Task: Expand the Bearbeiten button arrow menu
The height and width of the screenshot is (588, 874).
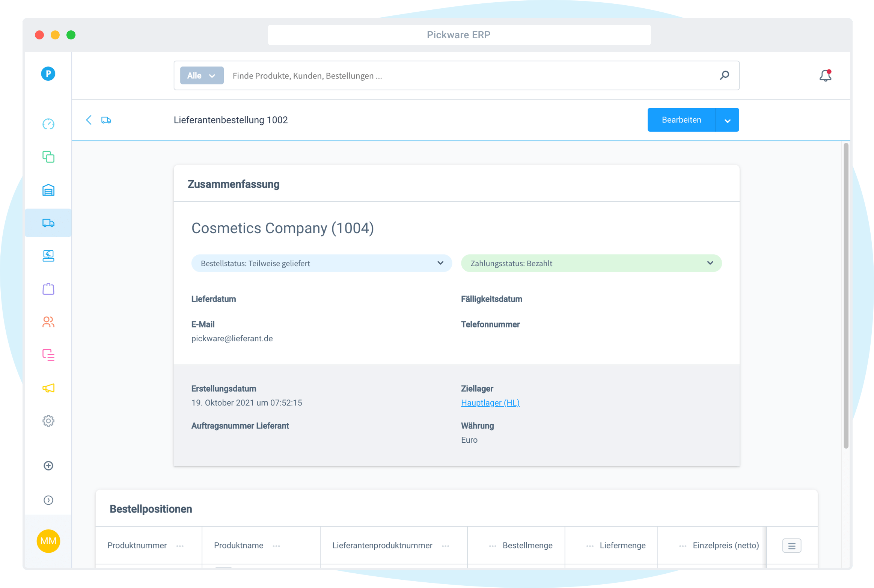Action: tap(728, 120)
